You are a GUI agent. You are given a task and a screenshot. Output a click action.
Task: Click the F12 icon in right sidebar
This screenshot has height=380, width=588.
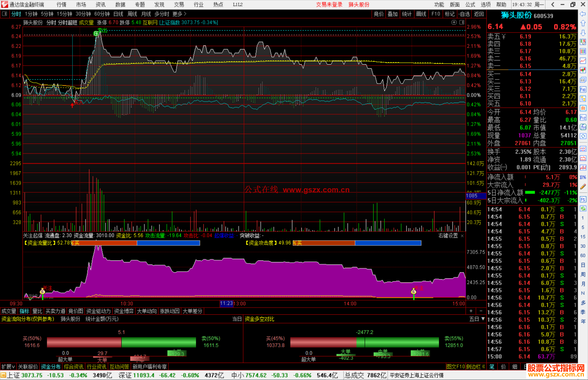pyautogui.click(x=583, y=118)
